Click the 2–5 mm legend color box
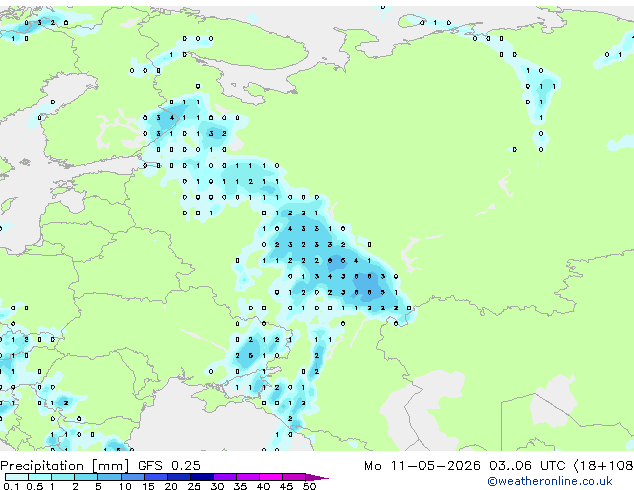This screenshot has width=634, height=490. click(x=86, y=477)
